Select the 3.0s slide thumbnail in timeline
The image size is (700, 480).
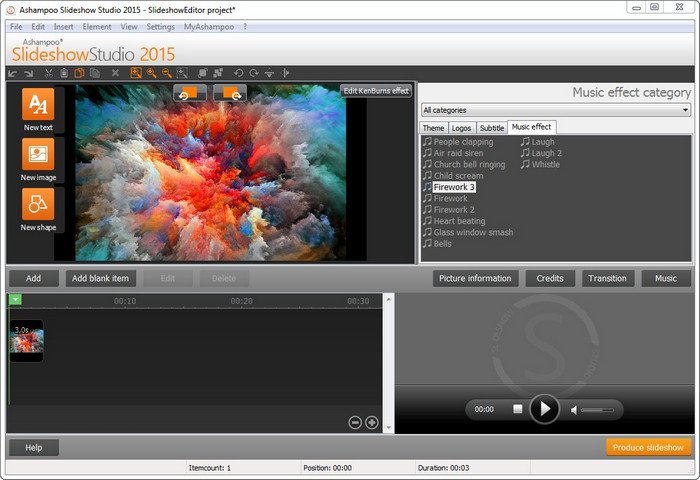pos(27,341)
